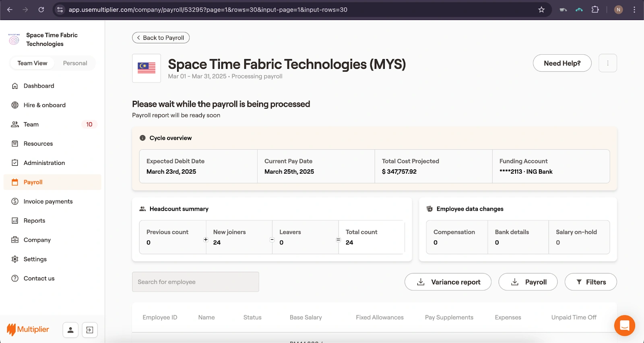Click the Unpaid Time Off column header
The width and height of the screenshot is (644, 343).
574,317
